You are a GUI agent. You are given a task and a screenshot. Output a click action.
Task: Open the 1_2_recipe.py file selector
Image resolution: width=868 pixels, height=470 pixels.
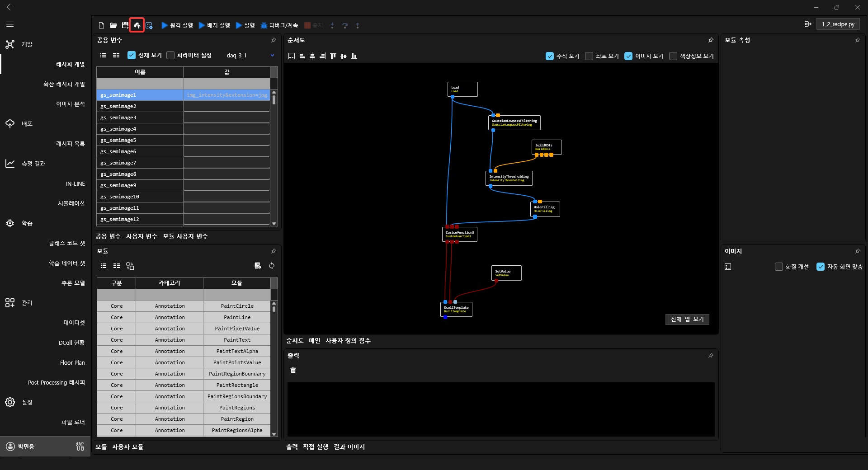[x=838, y=24]
